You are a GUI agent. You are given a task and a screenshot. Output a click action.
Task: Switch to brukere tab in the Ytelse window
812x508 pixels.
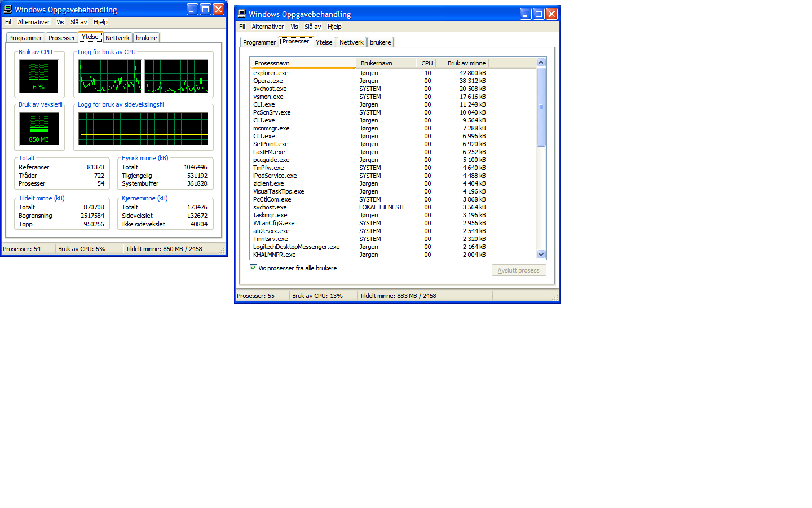pos(147,38)
